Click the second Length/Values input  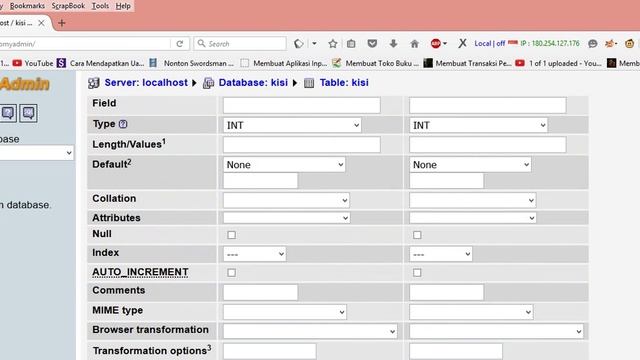(488, 144)
